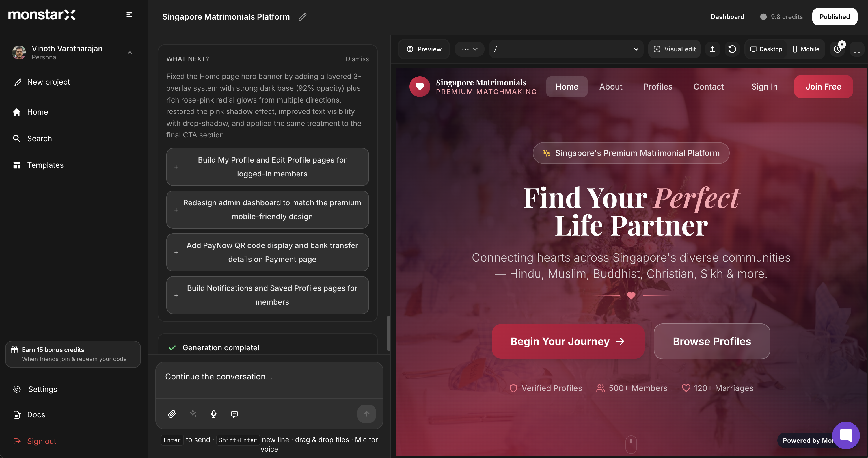Click the Join Free button
The width and height of the screenshot is (868, 458).
(823, 87)
